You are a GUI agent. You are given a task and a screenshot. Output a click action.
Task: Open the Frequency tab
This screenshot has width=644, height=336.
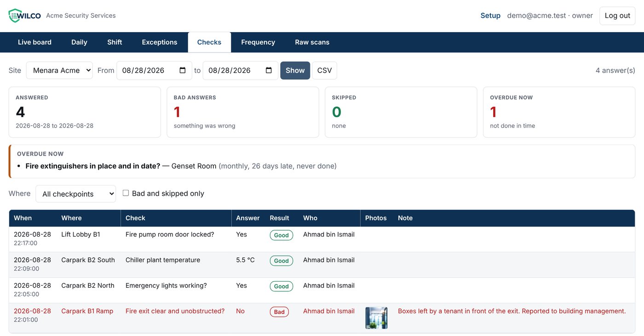click(258, 42)
